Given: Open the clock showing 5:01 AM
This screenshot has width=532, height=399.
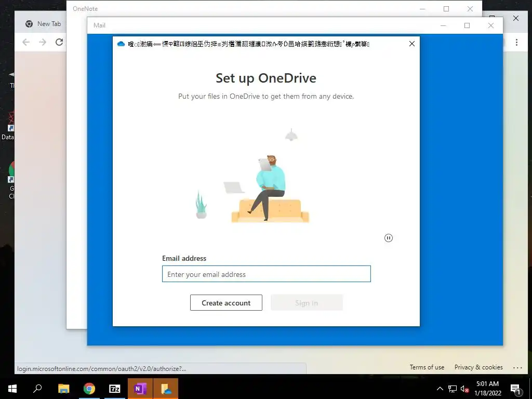Looking at the screenshot, I should (x=487, y=389).
